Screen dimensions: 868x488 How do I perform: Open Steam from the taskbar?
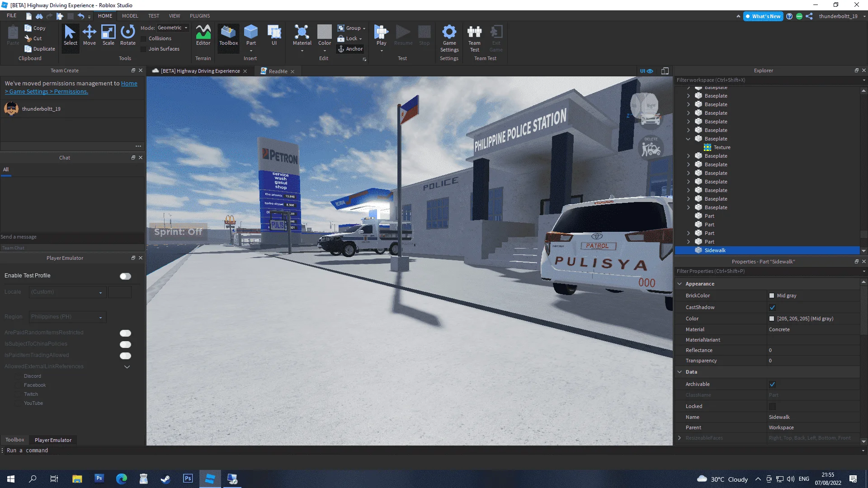(165, 479)
